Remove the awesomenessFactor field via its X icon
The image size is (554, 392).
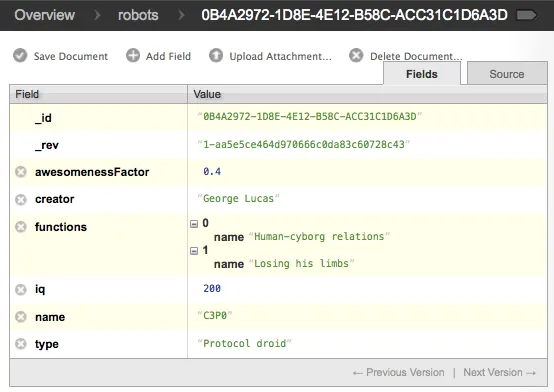(21, 172)
